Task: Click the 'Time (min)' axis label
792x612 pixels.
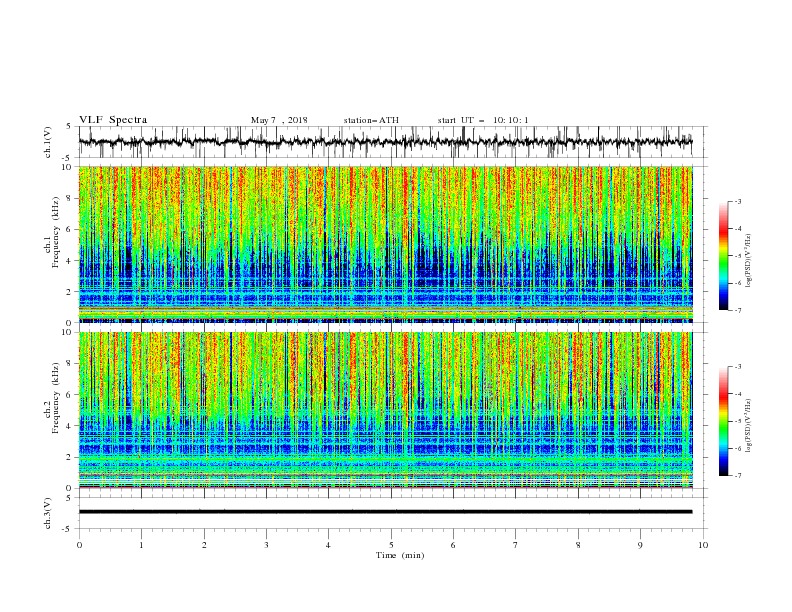Action: [x=400, y=555]
